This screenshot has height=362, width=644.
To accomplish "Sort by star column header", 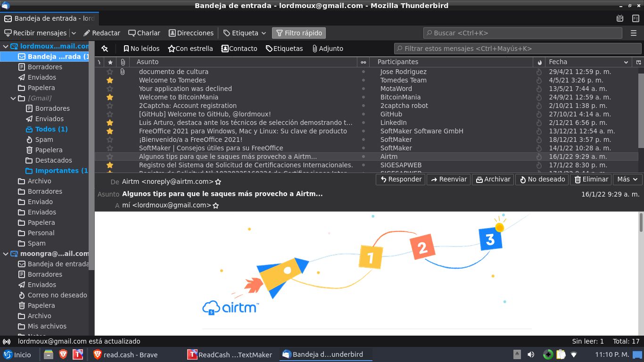I will tap(110, 62).
